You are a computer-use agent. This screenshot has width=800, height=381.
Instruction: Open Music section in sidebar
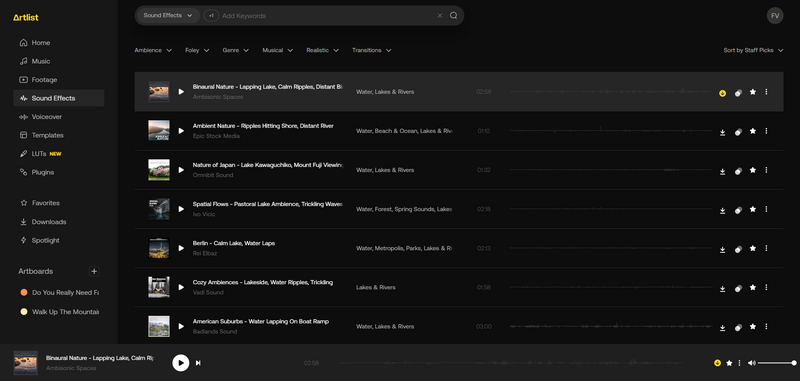tap(59, 61)
